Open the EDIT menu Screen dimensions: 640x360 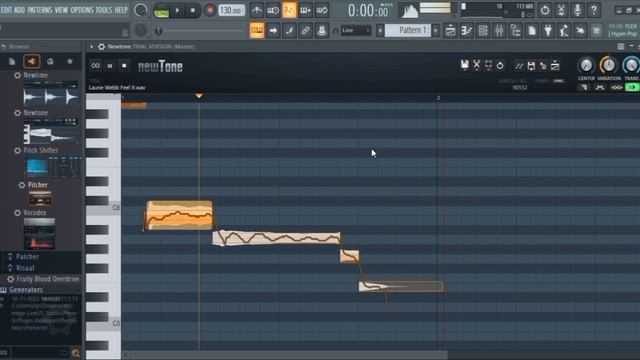coord(6,10)
